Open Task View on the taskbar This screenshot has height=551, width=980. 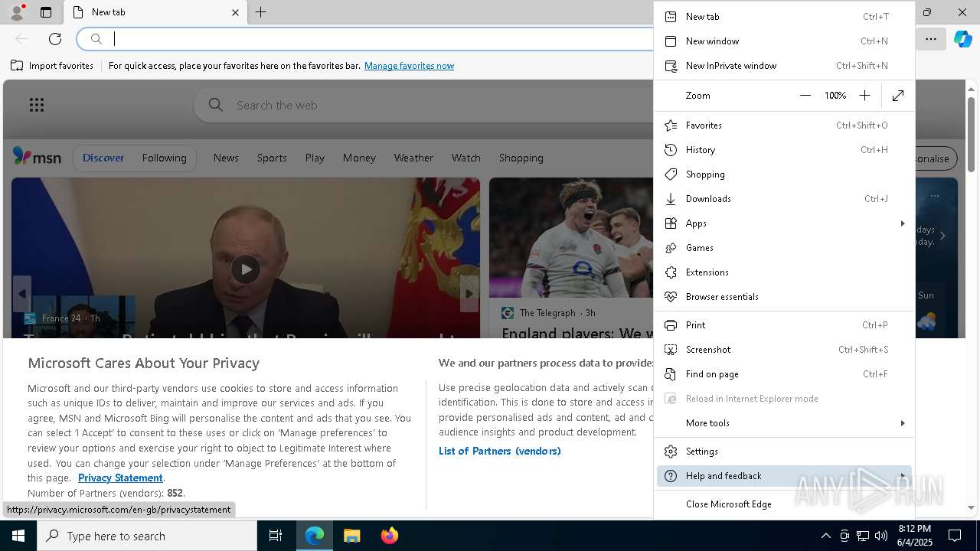point(276,536)
